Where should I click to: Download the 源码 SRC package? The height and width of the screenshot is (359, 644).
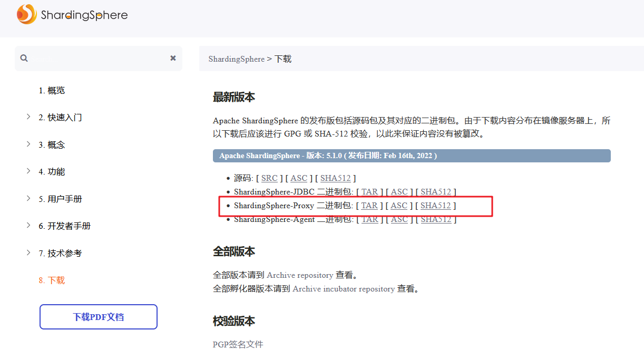(269, 178)
